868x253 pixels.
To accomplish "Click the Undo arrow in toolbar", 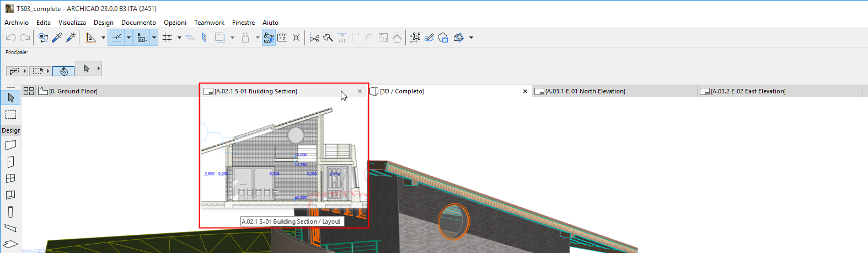I will coord(10,38).
